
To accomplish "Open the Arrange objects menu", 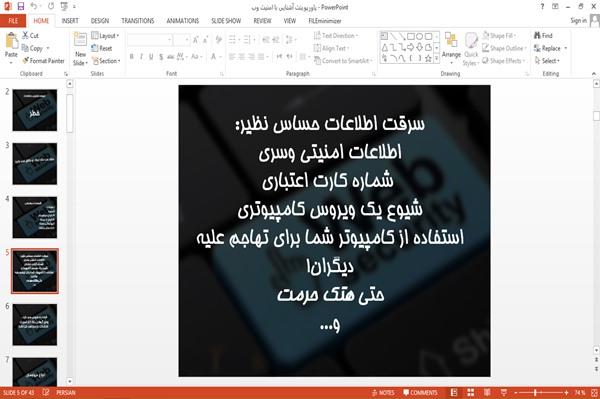I will click(x=451, y=48).
